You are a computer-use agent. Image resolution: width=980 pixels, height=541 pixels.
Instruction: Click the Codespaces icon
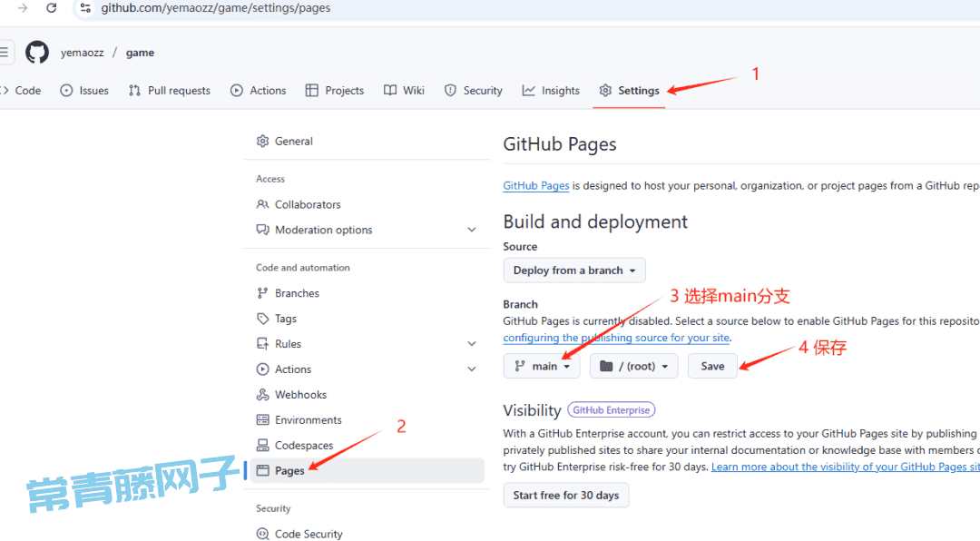tap(262, 446)
